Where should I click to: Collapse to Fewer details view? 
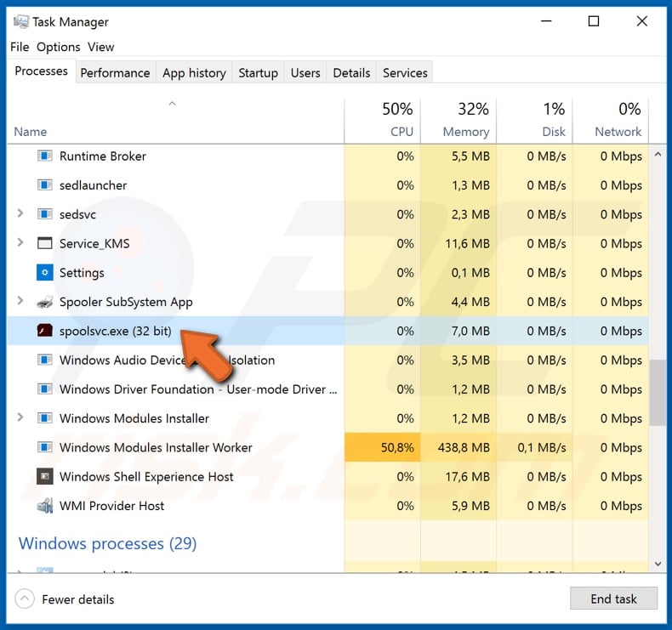coord(65,599)
